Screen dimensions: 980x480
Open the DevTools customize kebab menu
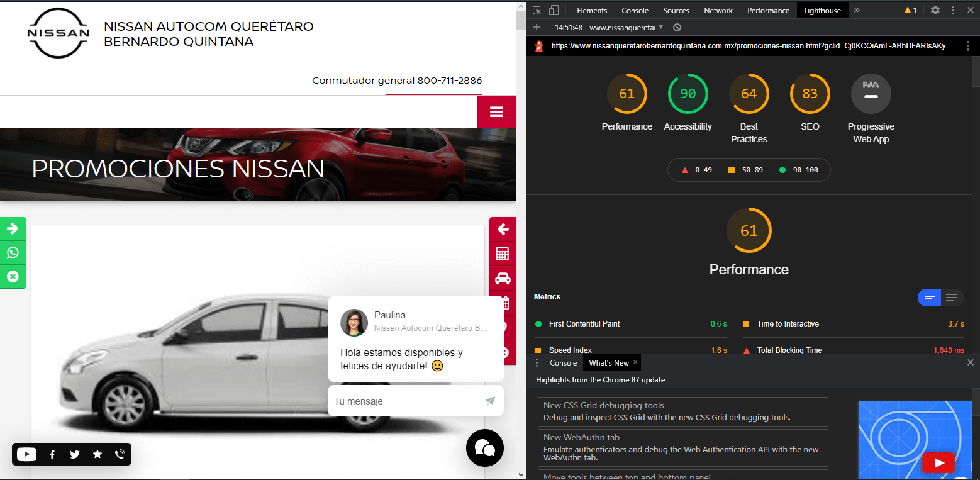[954, 10]
